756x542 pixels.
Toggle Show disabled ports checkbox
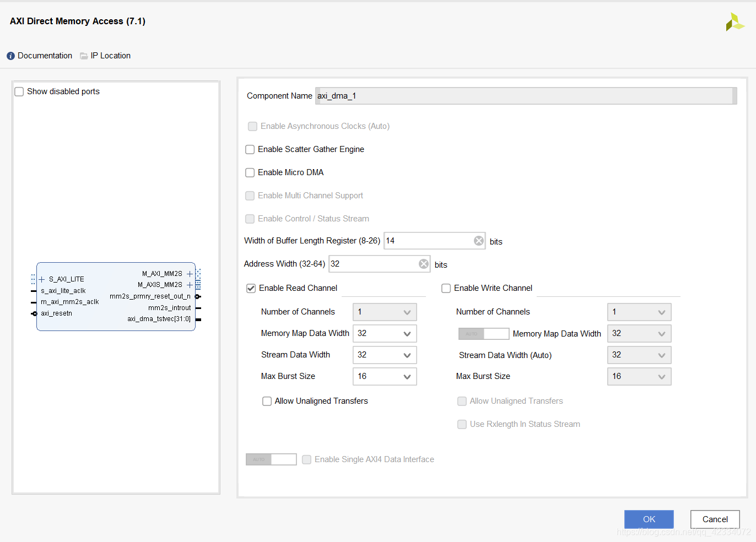click(19, 91)
